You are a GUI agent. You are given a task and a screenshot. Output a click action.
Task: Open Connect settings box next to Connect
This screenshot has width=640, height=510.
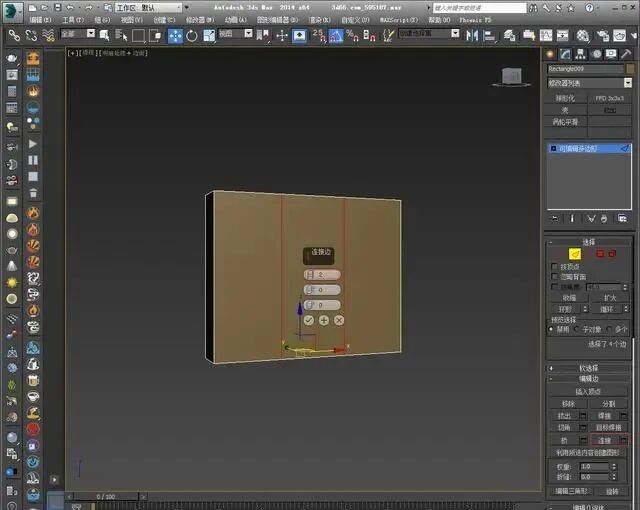[624, 440]
